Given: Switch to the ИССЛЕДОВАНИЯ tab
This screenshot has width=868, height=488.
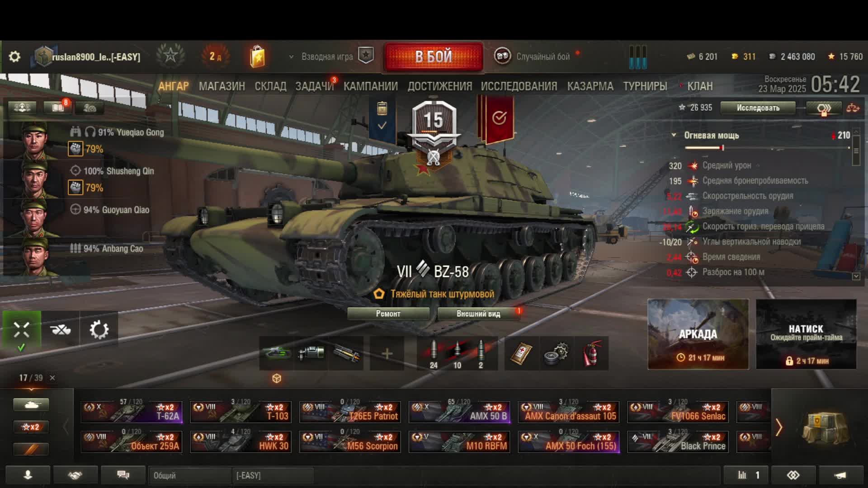Looking at the screenshot, I should [x=519, y=86].
